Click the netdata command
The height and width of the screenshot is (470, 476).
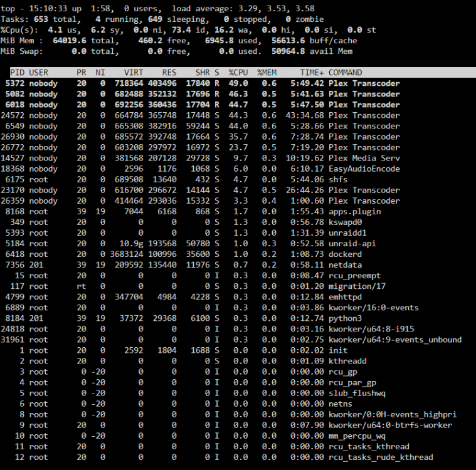[345, 265]
